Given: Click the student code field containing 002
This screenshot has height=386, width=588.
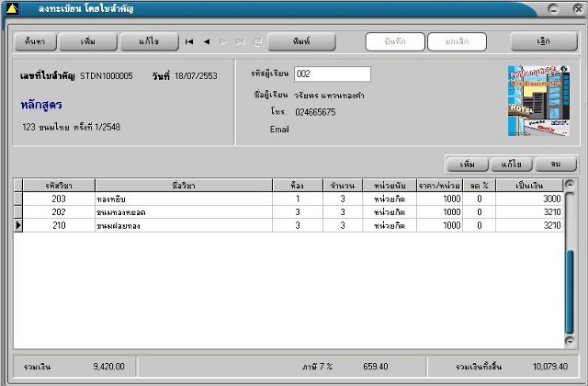Looking at the screenshot, I should pyautogui.click(x=333, y=74).
